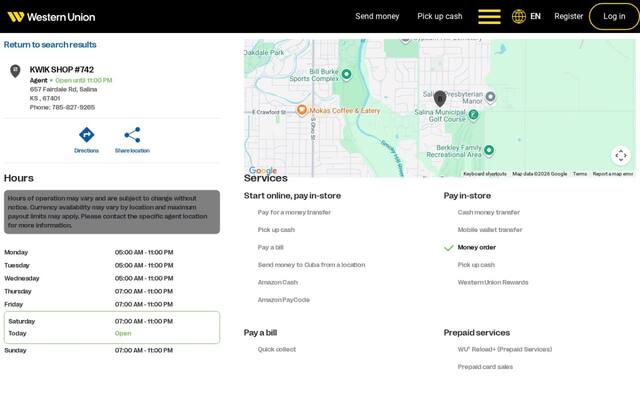Click Open until 11:00 PM status
The width and height of the screenshot is (640, 400).
tap(83, 80)
